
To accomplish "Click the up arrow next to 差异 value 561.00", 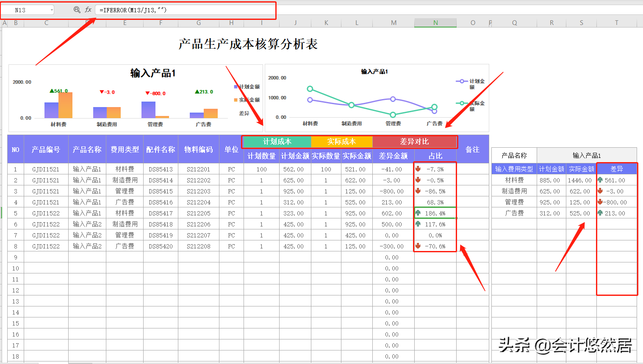I will (x=600, y=180).
